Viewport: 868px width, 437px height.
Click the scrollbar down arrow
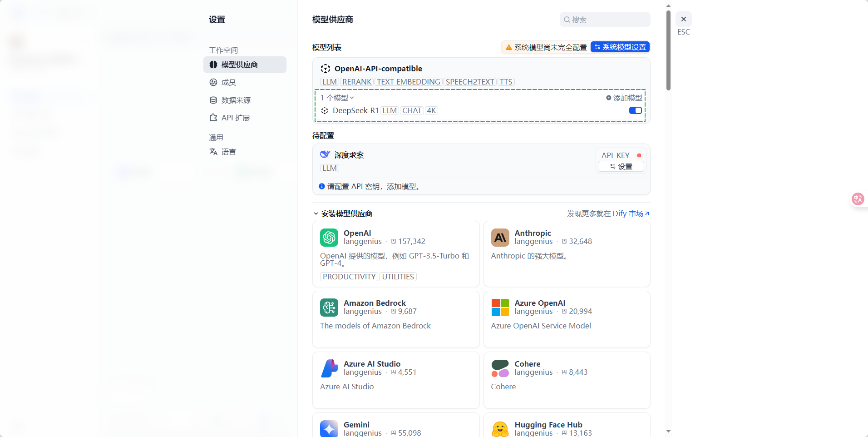668,431
